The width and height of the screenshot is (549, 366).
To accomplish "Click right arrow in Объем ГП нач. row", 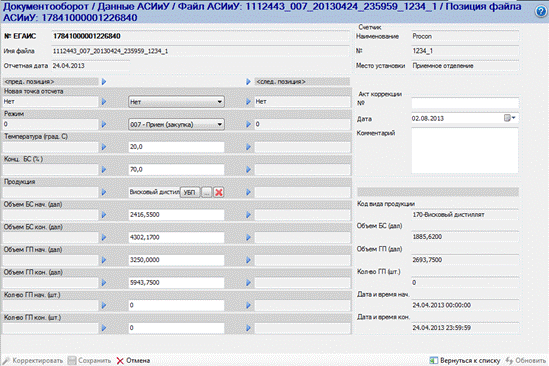I will [x=248, y=260].
